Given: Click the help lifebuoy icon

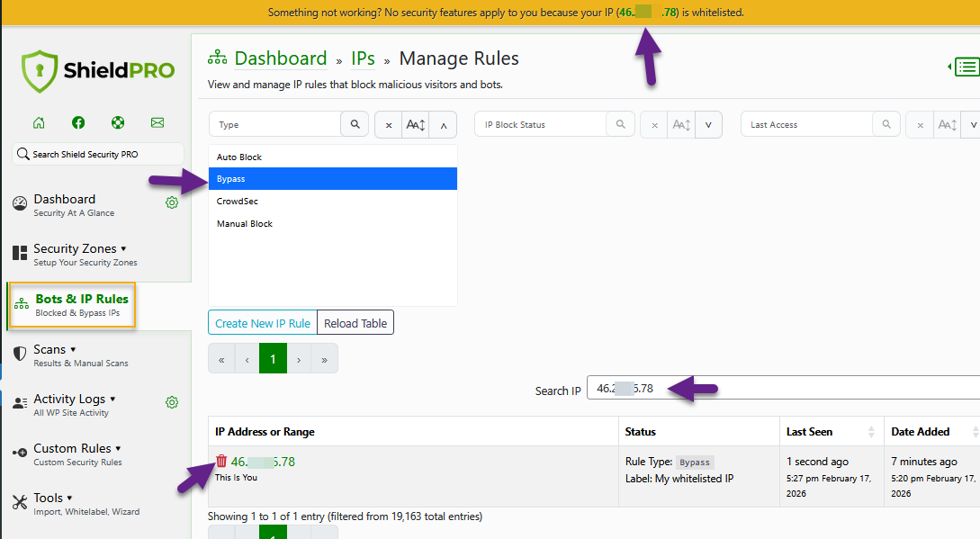Looking at the screenshot, I should point(118,122).
